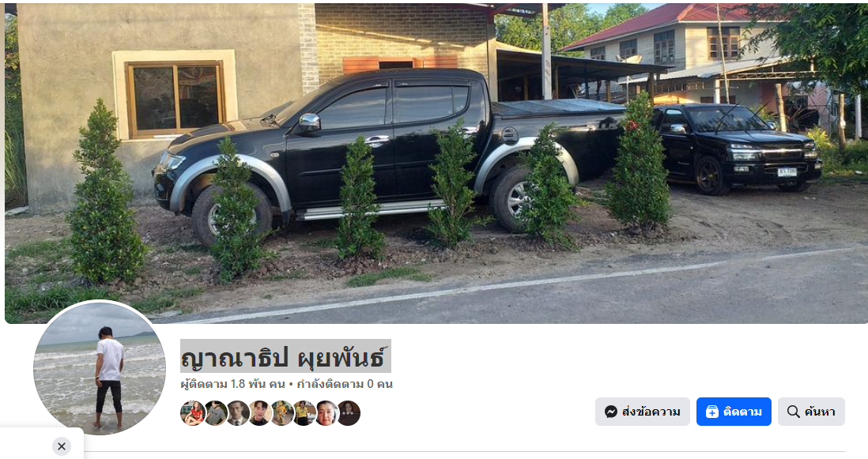Image resolution: width=868 pixels, height=459 pixels.
Task: Click the magnifying glass ค้นหา icon
Action: (793, 412)
